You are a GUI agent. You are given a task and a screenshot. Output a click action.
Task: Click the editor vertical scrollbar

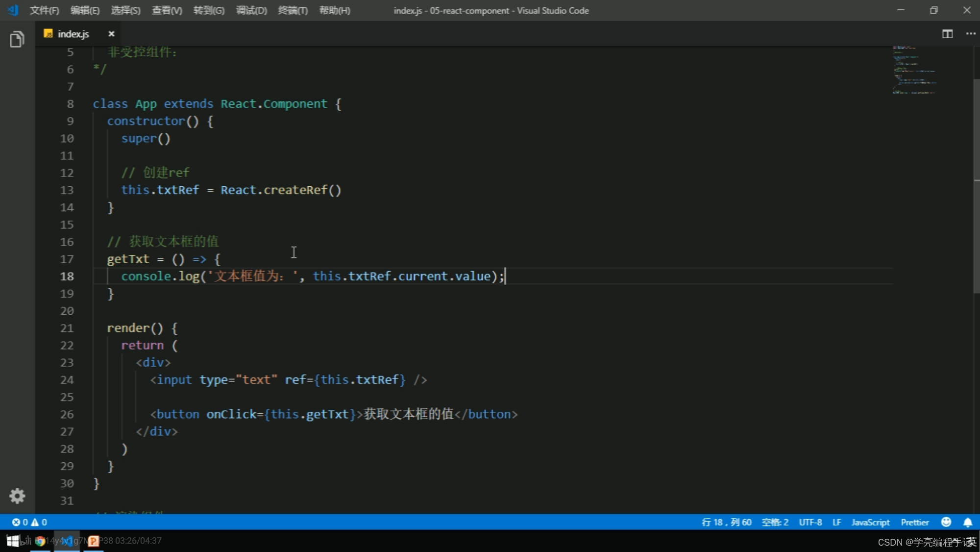(x=976, y=186)
